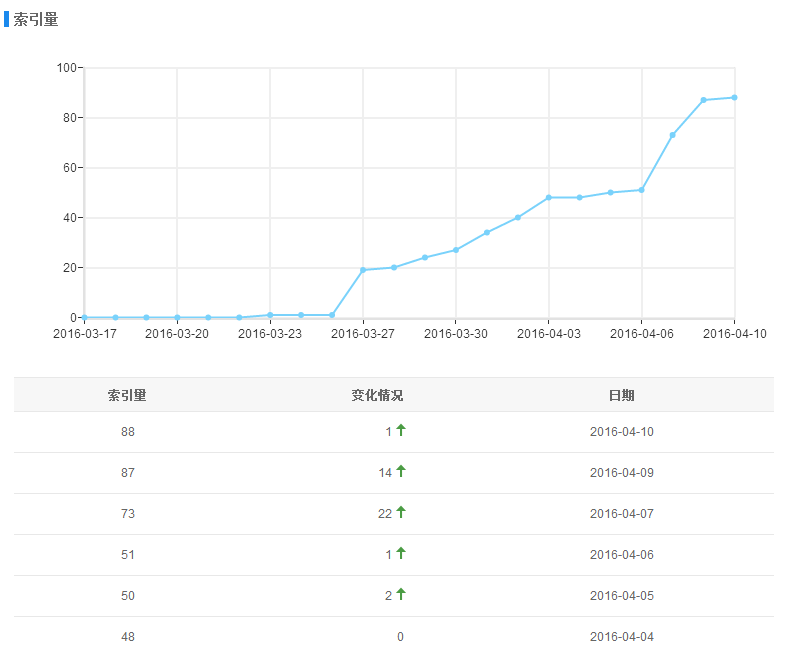Click the 变化情况 column header
Image resolution: width=793 pixels, height=654 pixels.
tap(377, 395)
